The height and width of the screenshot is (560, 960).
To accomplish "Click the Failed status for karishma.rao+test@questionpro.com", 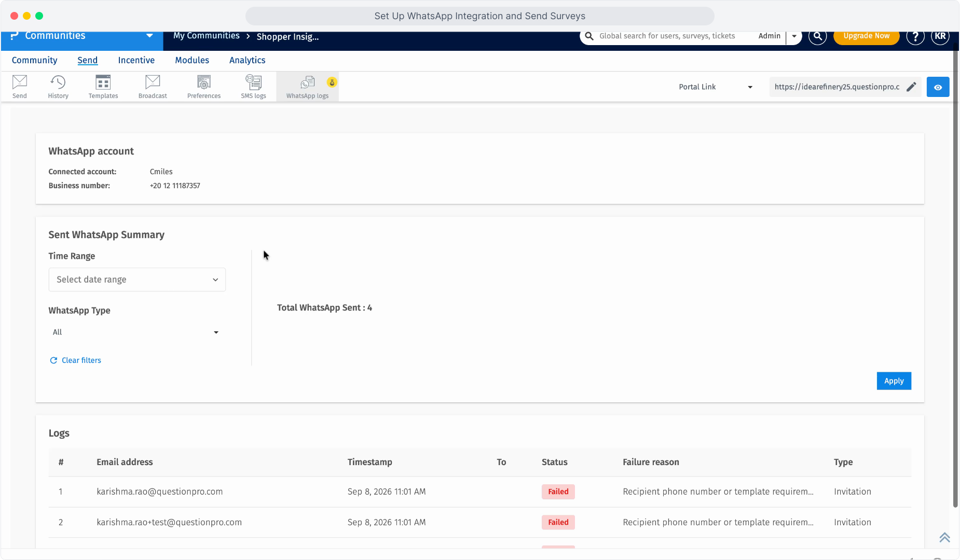I will click(558, 523).
